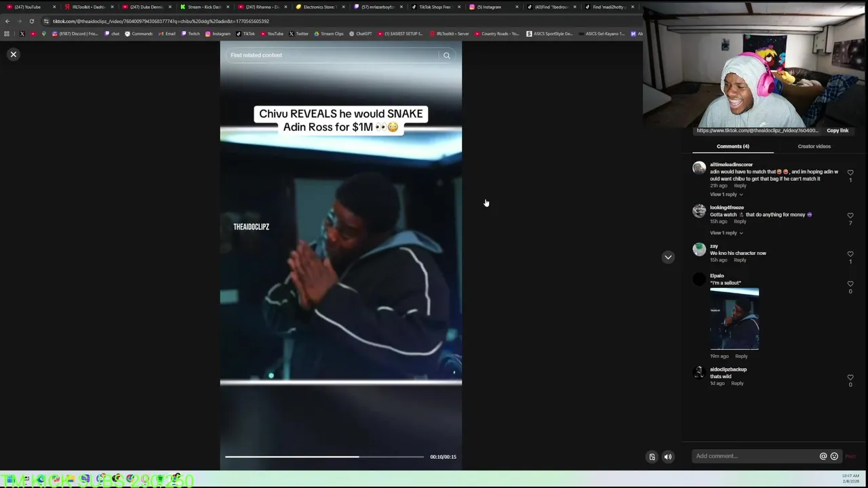Open the IRLToolkit + Server bookmark
The image size is (868, 488).
coord(449,34)
